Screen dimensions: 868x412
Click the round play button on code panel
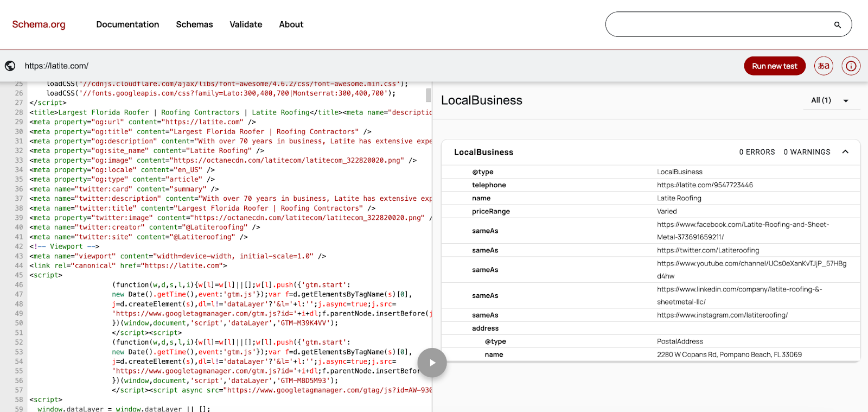coord(432,363)
